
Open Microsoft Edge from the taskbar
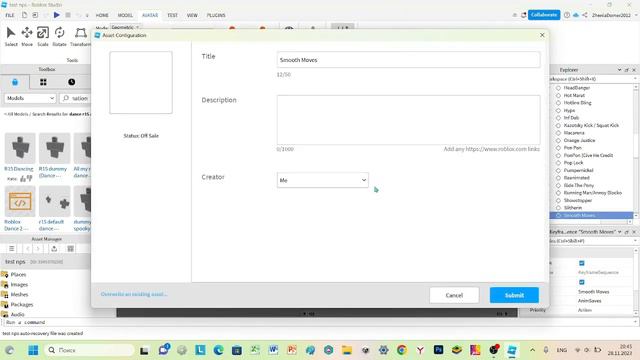(218, 350)
